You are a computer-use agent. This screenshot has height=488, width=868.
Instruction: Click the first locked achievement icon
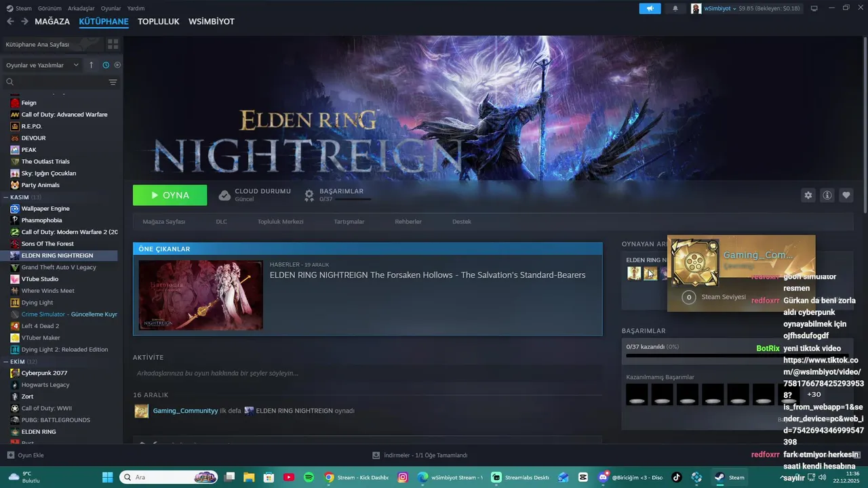(637, 394)
